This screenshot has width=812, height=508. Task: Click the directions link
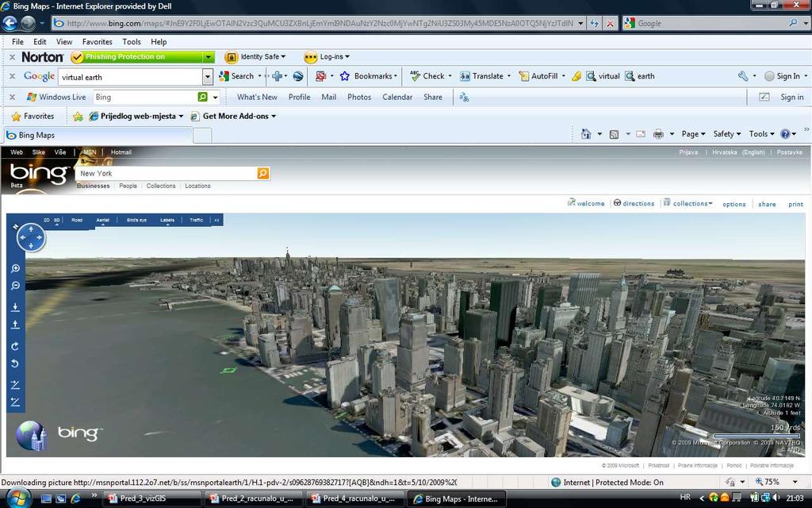638,204
